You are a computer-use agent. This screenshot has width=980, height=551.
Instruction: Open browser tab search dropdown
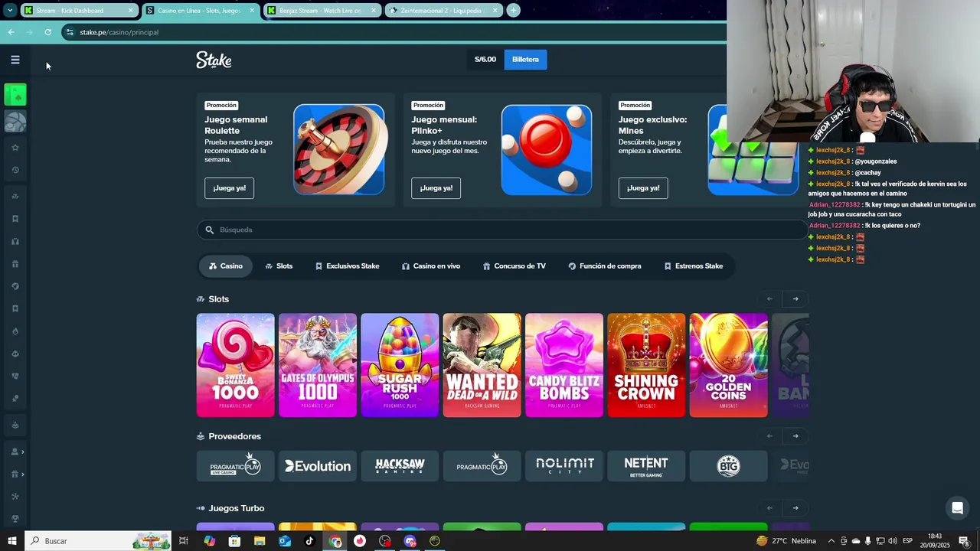tap(10, 11)
